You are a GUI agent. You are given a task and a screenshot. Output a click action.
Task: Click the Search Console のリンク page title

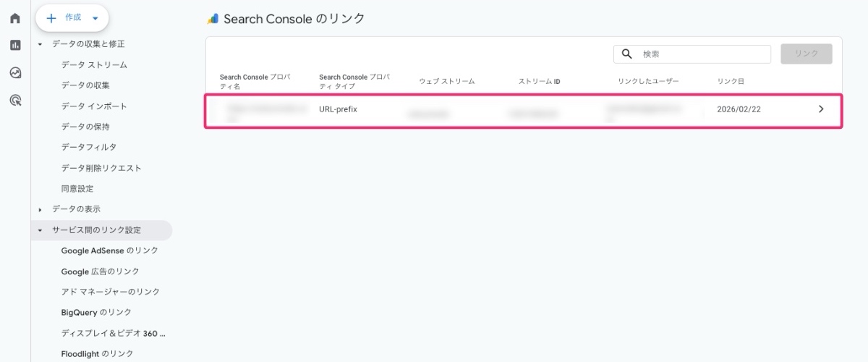(294, 19)
